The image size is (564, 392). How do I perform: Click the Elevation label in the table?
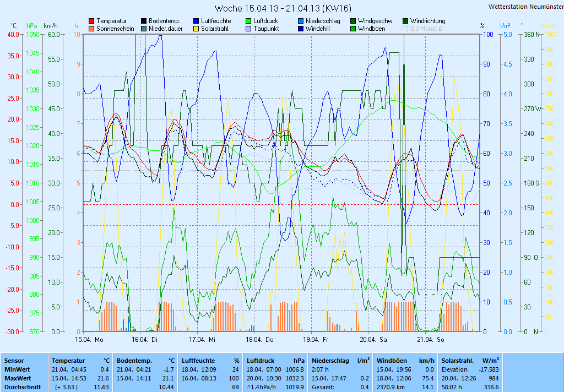[454, 370]
